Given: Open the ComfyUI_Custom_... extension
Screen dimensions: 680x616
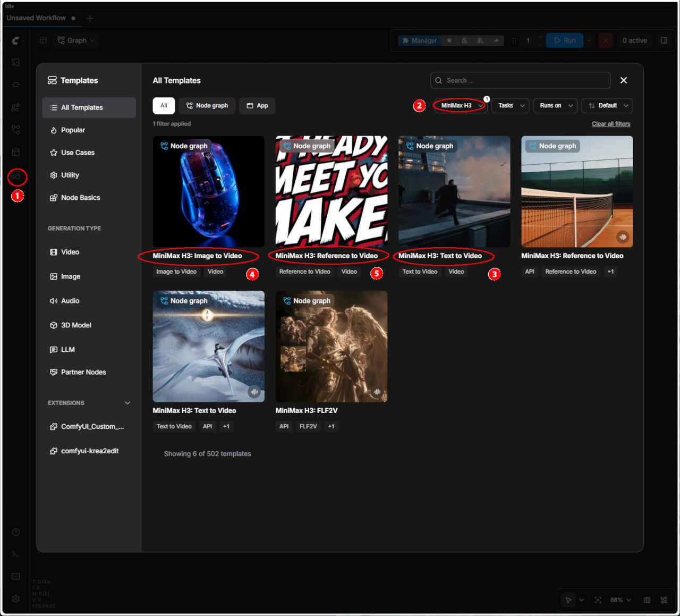Looking at the screenshot, I should [89, 427].
